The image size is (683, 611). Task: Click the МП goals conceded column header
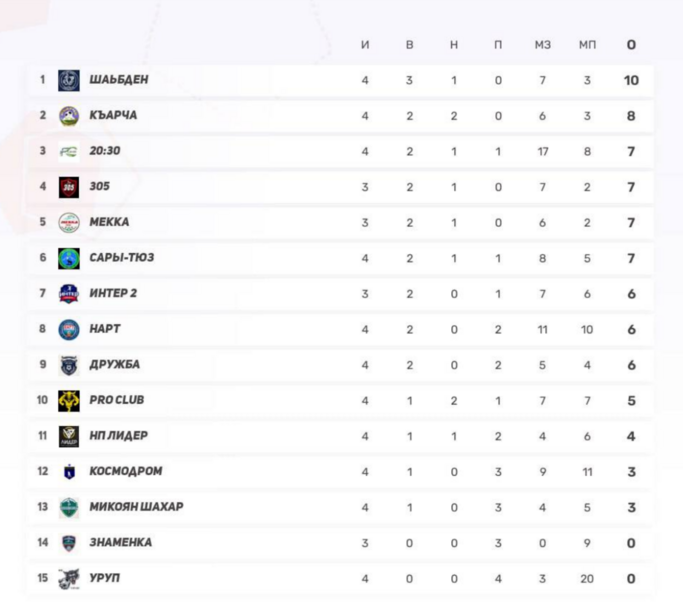pyautogui.click(x=587, y=45)
